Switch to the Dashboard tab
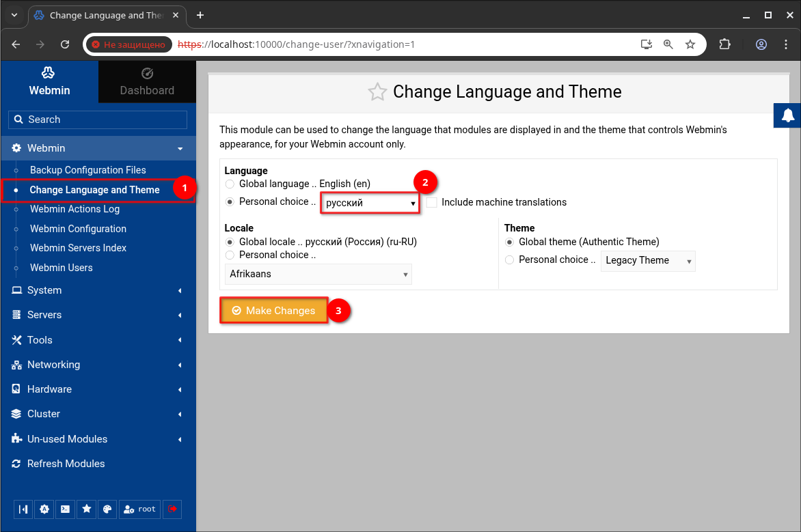 pos(147,82)
